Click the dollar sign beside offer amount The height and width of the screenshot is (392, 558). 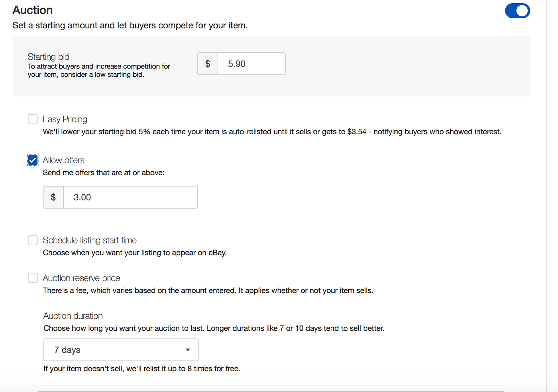53,197
